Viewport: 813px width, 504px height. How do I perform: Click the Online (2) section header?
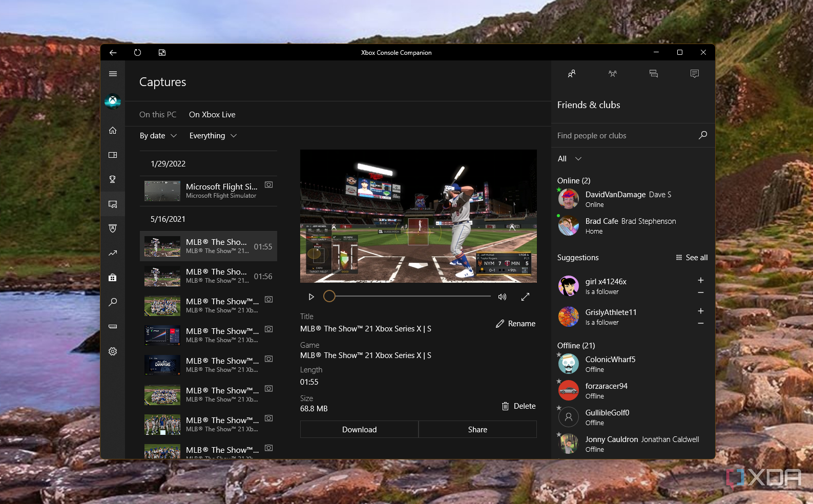tap(574, 181)
